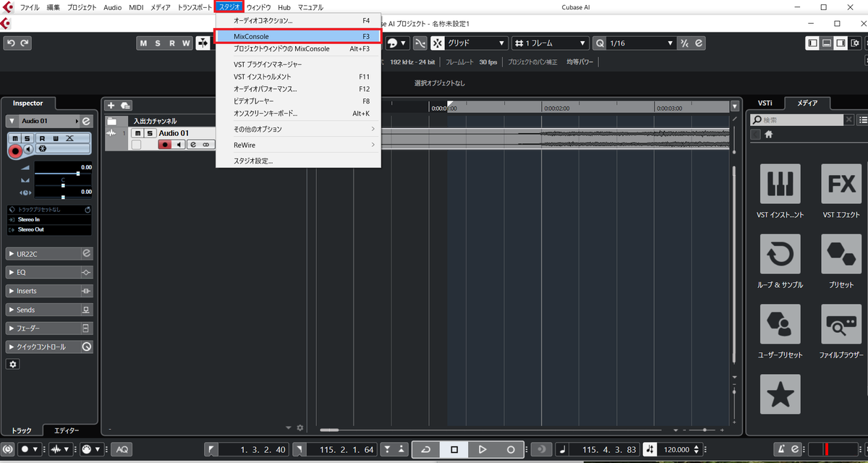Click the undo arrow in toolbar
Image resolution: width=868 pixels, height=463 pixels.
(11, 43)
